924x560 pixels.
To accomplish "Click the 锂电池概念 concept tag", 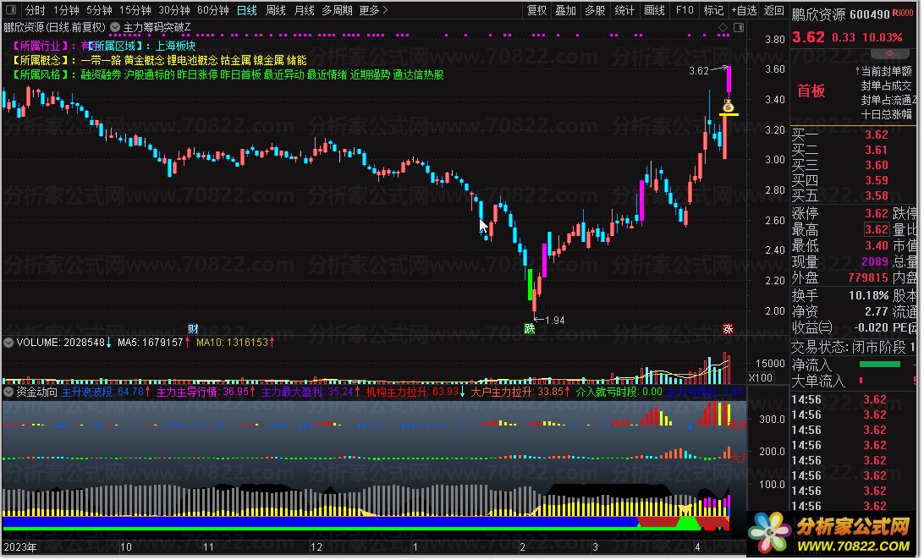I will coord(192,61).
